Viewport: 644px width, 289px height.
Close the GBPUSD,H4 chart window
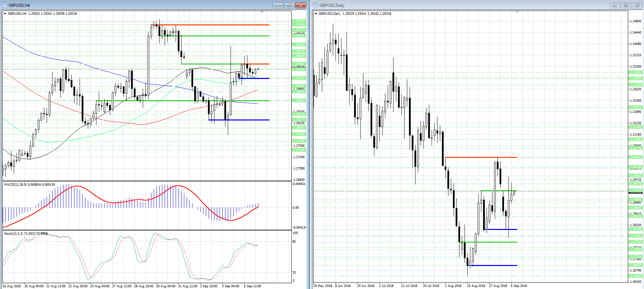click(x=301, y=5)
